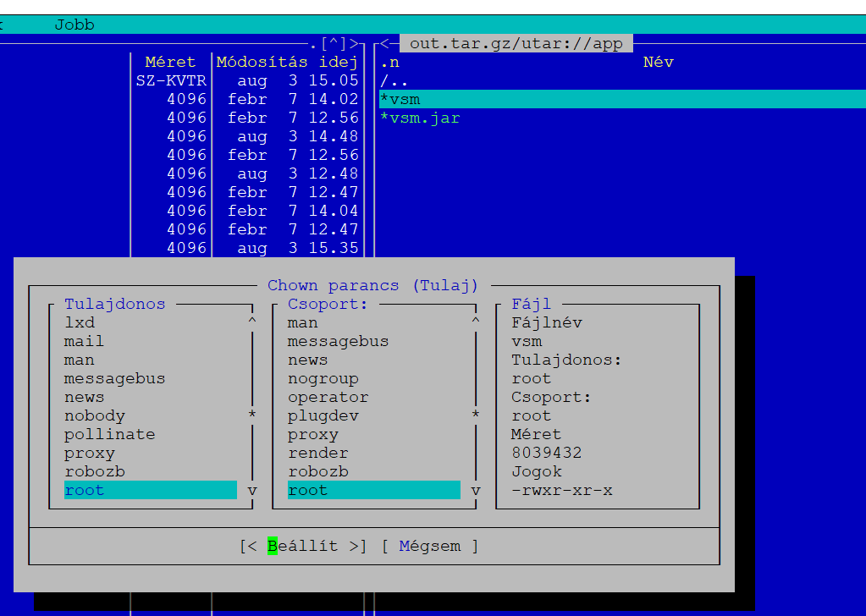Click the aug 3 12.48 date entry
The height and width of the screenshot is (616, 866).
[298, 173]
